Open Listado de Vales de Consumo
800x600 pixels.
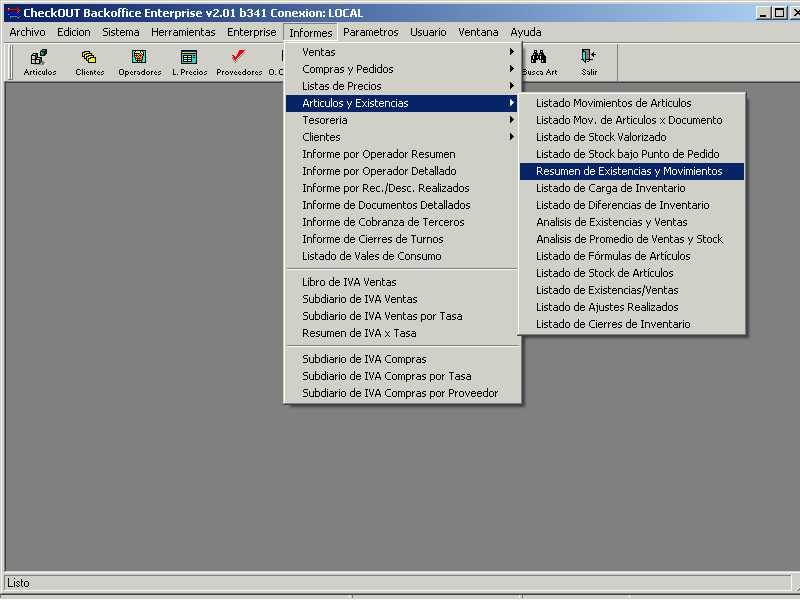pyautogui.click(x=401, y=256)
